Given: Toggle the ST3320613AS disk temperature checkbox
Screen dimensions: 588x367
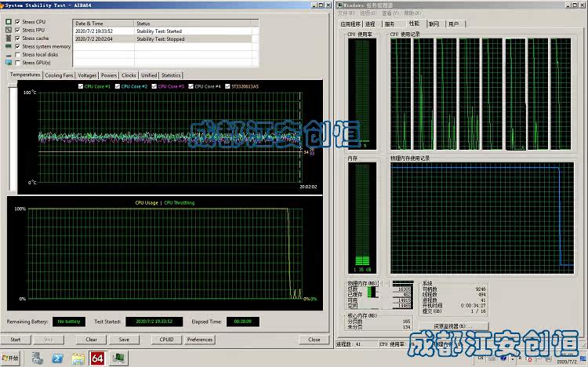Looking at the screenshot, I should 227,86.
